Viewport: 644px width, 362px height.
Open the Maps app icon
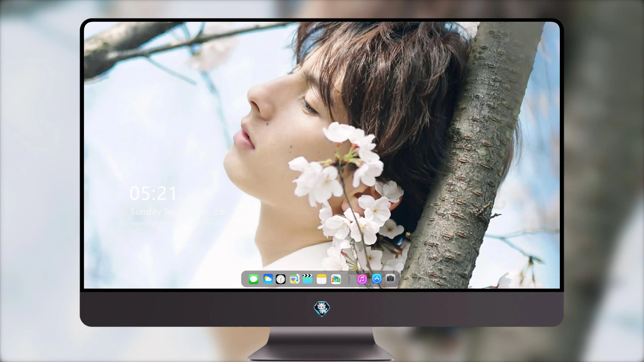coord(294,279)
